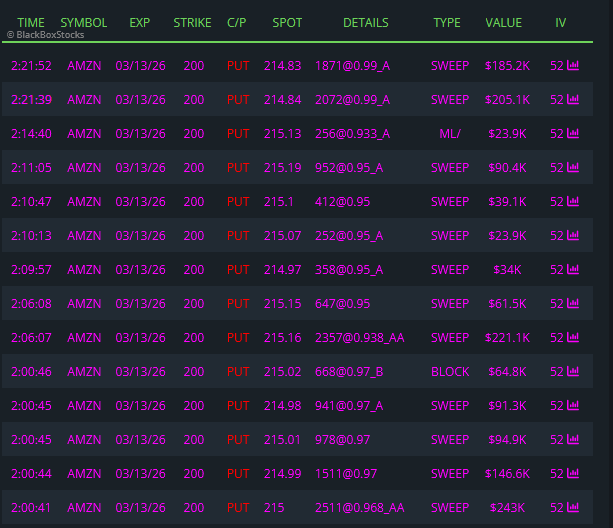613x528 pixels.
Task: Open chart icon in the 2:14:40 row
Action: (x=573, y=133)
